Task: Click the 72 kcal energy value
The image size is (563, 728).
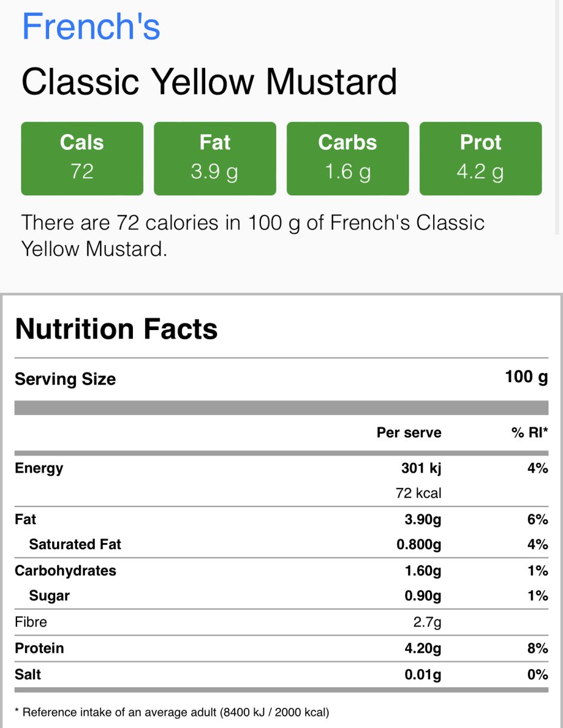Action: (418, 493)
